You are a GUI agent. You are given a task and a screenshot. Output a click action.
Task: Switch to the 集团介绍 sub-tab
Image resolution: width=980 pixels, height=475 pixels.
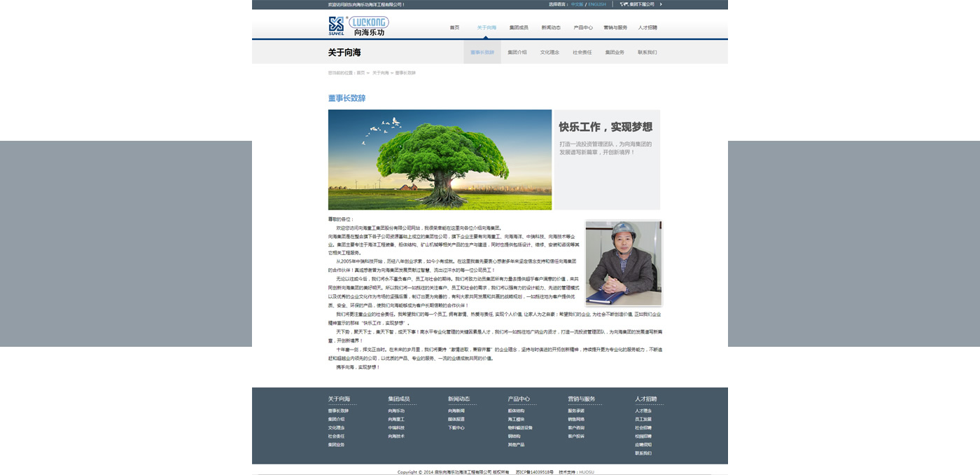pos(517,53)
